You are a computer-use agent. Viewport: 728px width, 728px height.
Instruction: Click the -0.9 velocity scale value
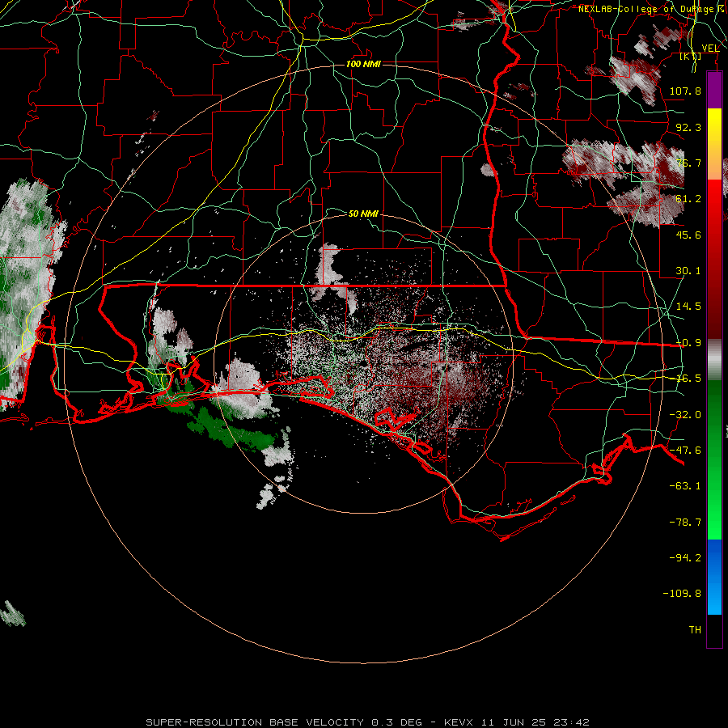(x=688, y=343)
